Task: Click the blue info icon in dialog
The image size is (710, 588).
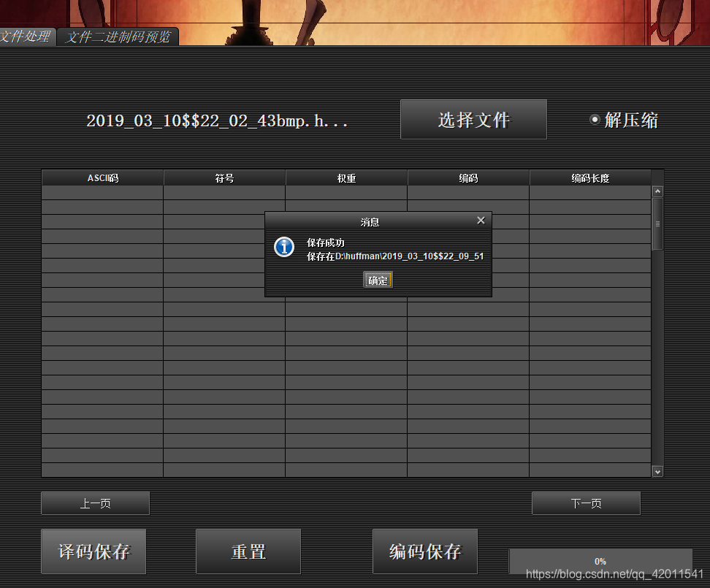Action: 284,247
